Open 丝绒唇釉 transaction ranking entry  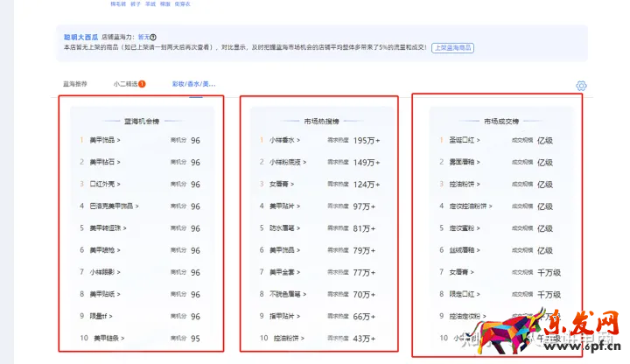click(462, 250)
